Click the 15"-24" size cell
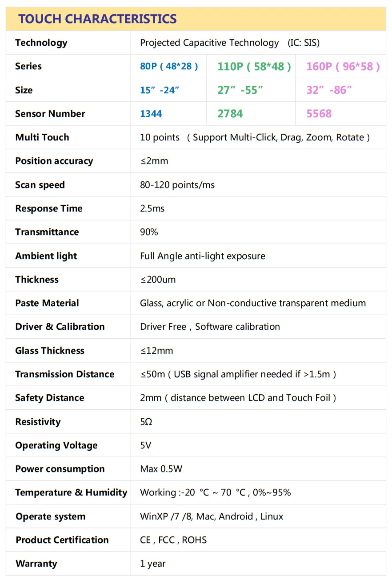 160,90
